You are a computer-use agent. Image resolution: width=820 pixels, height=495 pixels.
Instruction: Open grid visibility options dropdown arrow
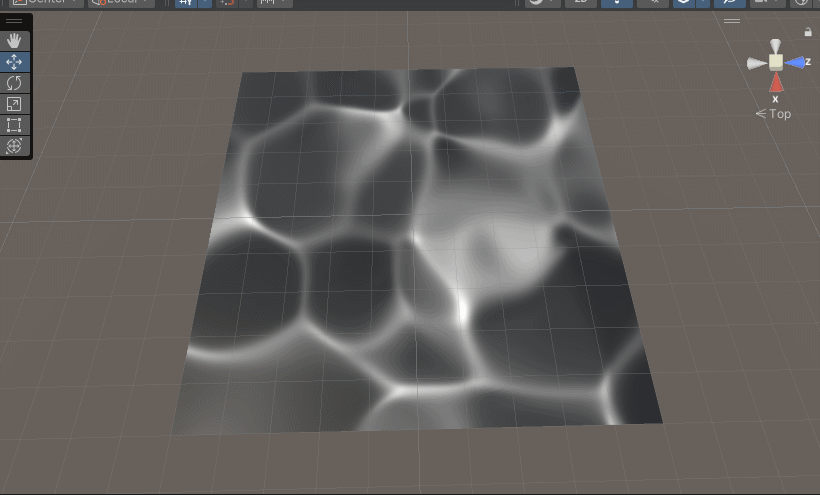205,3
